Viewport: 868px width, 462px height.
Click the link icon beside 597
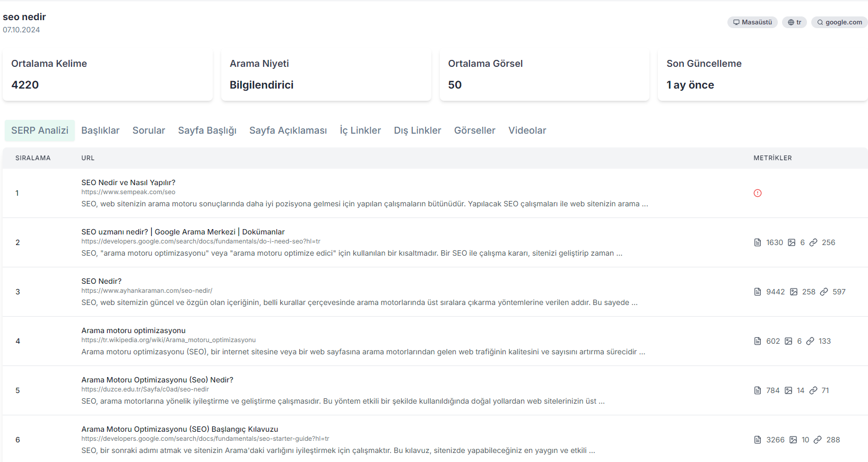[824, 292]
